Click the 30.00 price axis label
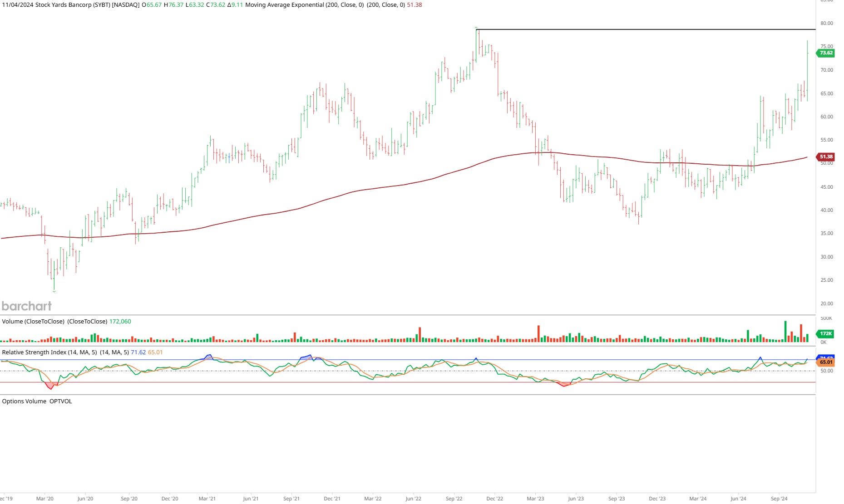Image resolution: width=844 pixels, height=504 pixels. pos(827,257)
